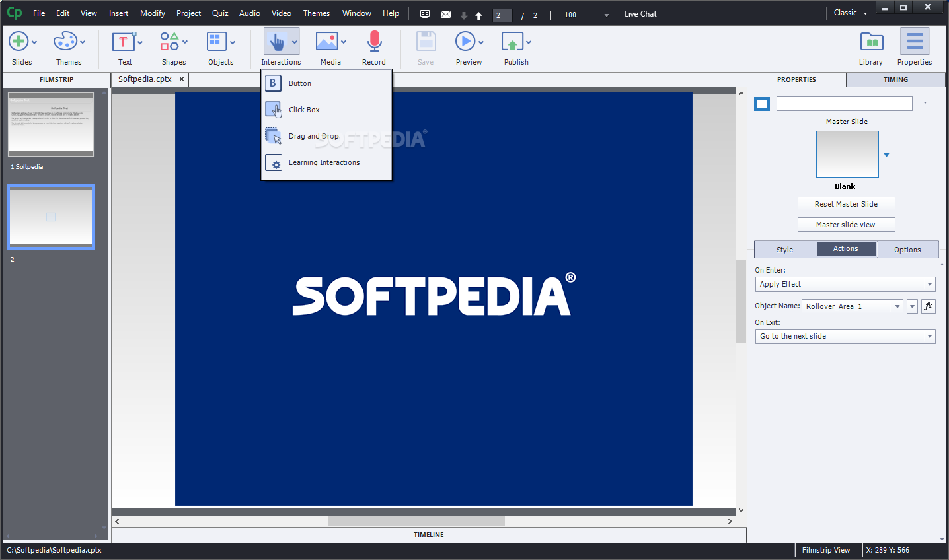Image resolution: width=949 pixels, height=560 pixels.
Task: Click the Click Box icon in dropdown
Action: pyautogui.click(x=274, y=110)
